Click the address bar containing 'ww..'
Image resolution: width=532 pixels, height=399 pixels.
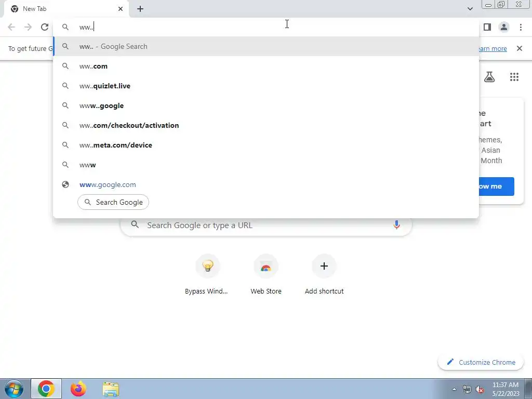pos(266,27)
